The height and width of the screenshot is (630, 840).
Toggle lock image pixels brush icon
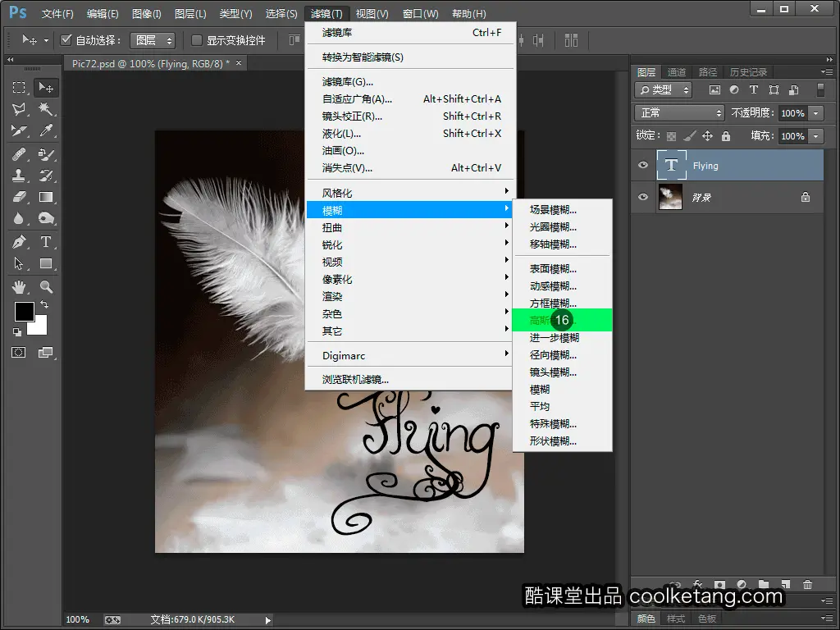click(689, 136)
